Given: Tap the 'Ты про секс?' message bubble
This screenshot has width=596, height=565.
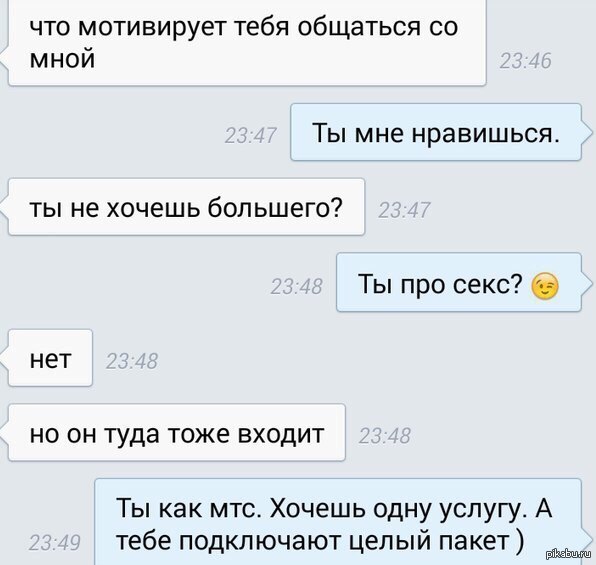Looking at the screenshot, I should [x=459, y=282].
